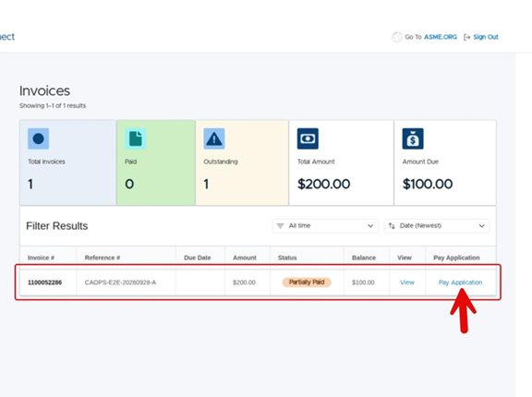
Task: Click the Balance column header
Action: 364,258
